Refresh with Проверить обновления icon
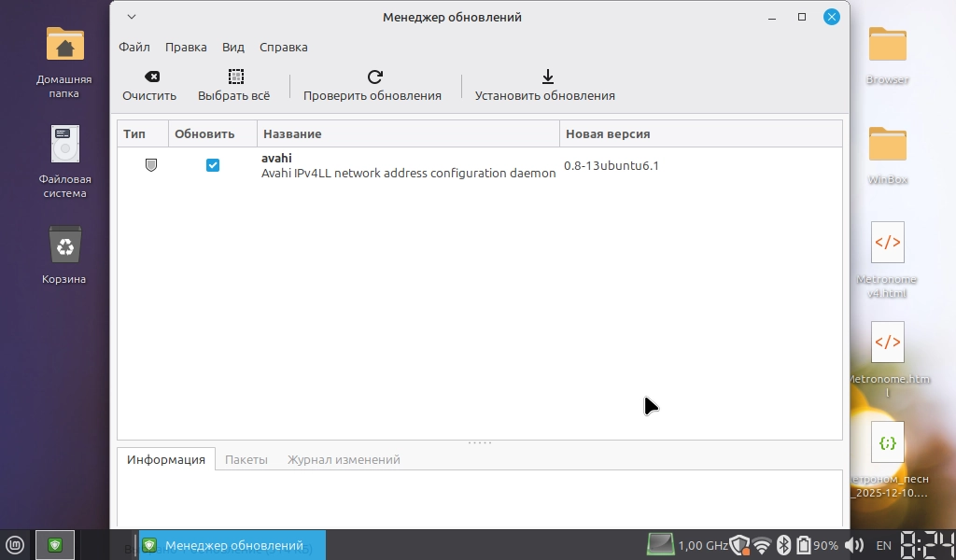This screenshot has width=956, height=560. click(375, 77)
